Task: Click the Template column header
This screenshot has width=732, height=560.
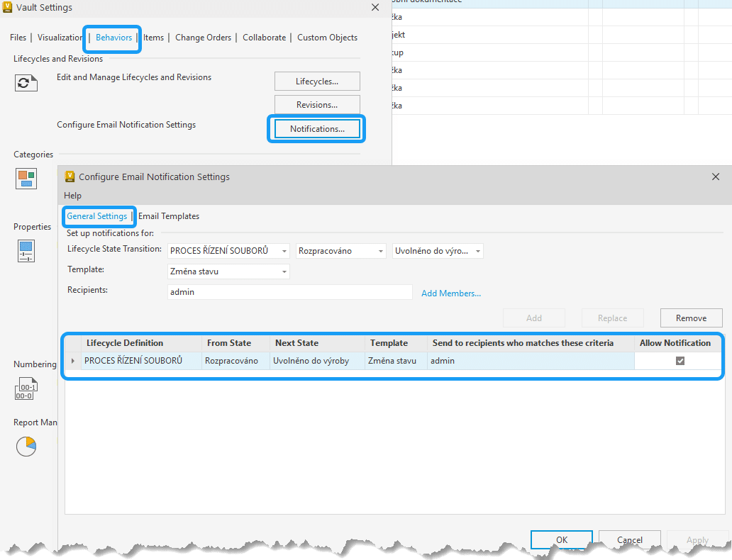Action: point(396,343)
